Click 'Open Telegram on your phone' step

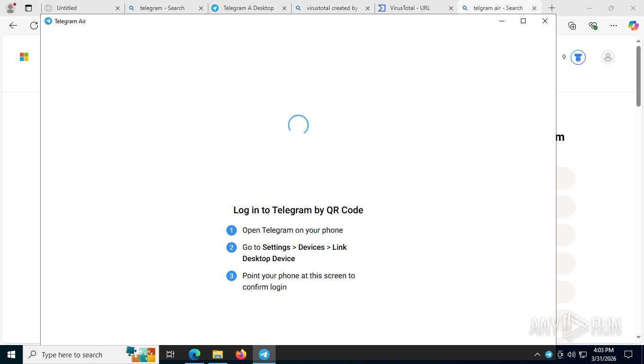[x=293, y=230]
